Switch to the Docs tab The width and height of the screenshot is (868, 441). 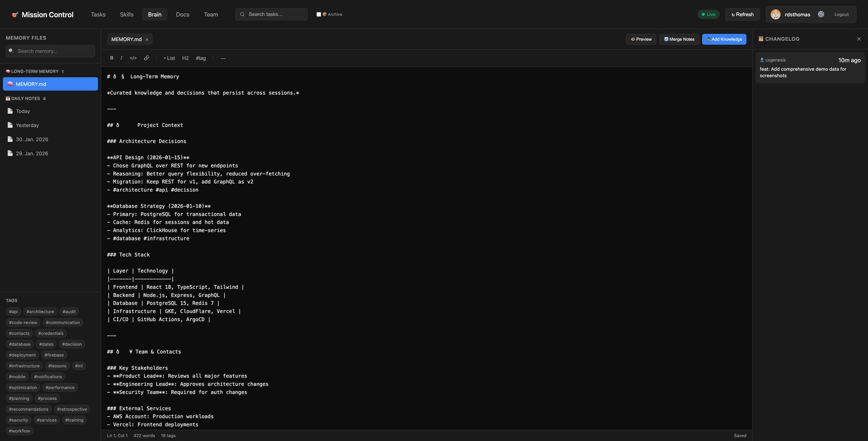coord(183,14)
